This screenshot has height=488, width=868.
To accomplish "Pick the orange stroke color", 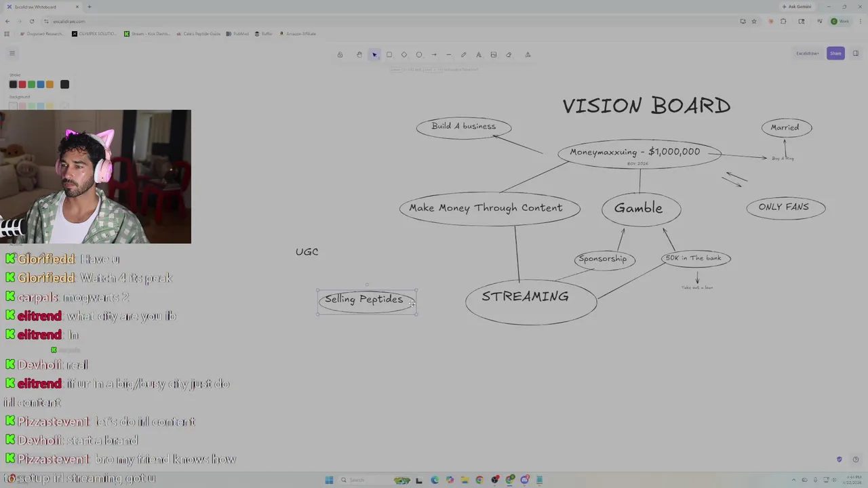I will pyautogui.click(x=50, y=84).
